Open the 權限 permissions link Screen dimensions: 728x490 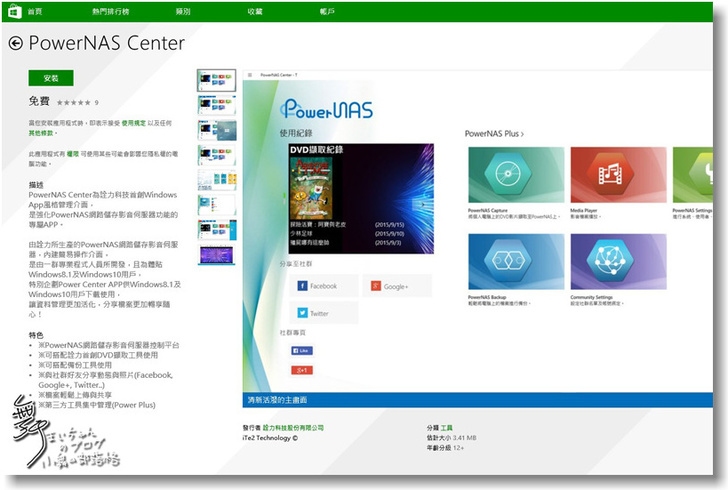coord(72,154)
